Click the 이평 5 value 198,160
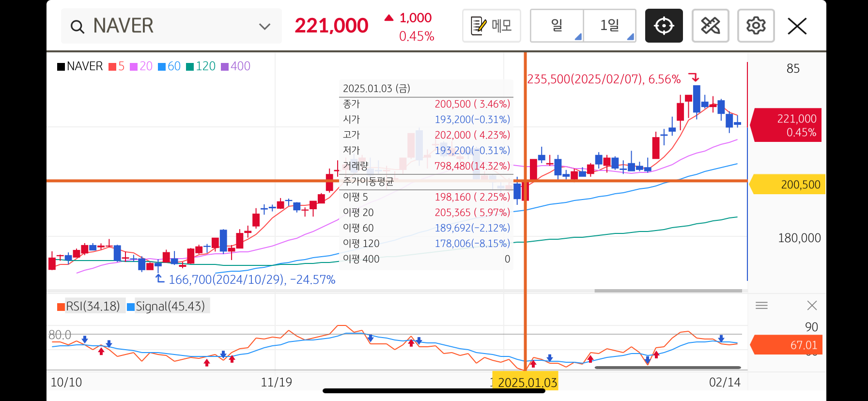The width and height of the screenshot is (868, 401). point(472,197)
